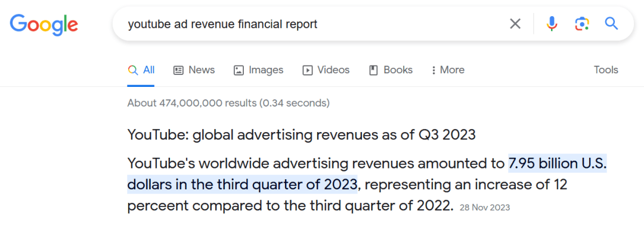
Task: Click the snippet heading about Q3 2023 revenues
Action: 302,135
